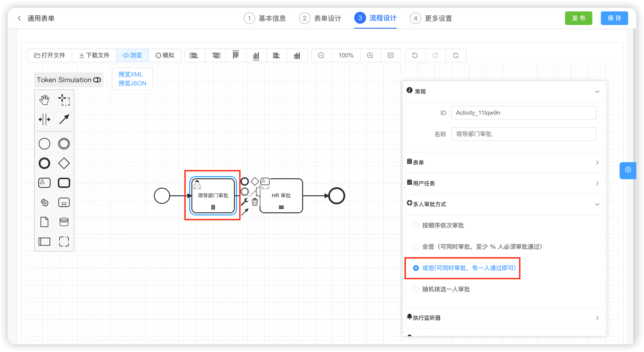
Task: Select the 领导部门审批 task node
Action: 213,196
